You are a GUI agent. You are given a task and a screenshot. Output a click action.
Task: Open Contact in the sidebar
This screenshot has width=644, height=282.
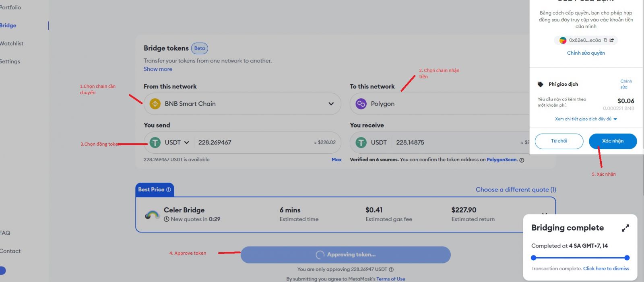(10, 251)
